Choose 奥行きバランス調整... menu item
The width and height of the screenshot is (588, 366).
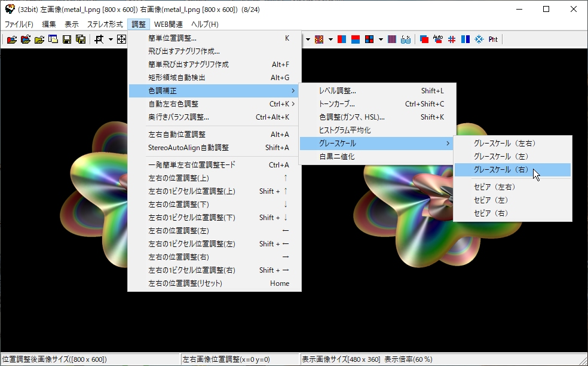click(x=214, y=117)
